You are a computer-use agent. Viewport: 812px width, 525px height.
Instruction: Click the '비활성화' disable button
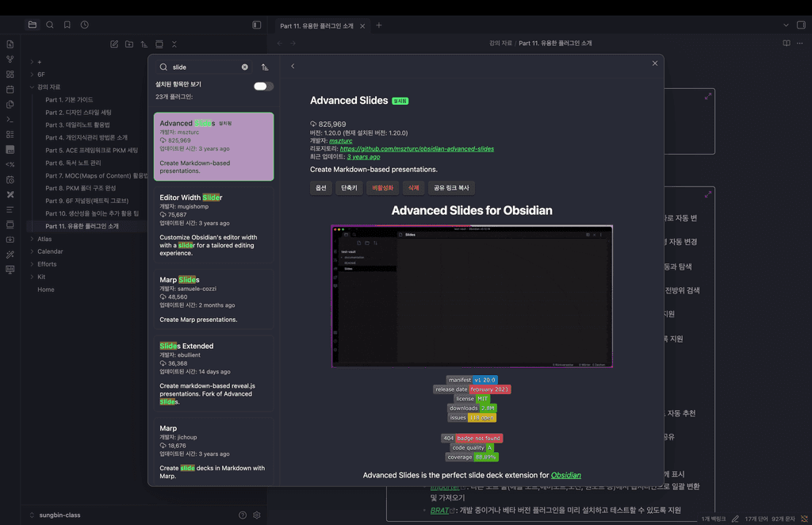pyautogui.click(x=382, y=188)
